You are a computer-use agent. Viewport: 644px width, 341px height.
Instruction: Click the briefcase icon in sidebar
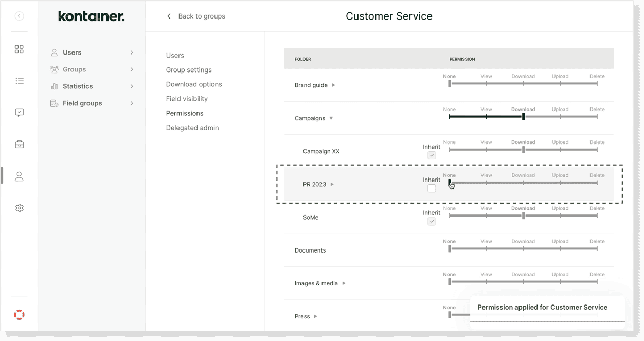click(x=19, y=145)
